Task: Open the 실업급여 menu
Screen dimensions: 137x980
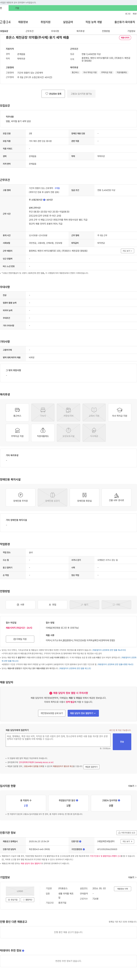Action: (68, 22)
